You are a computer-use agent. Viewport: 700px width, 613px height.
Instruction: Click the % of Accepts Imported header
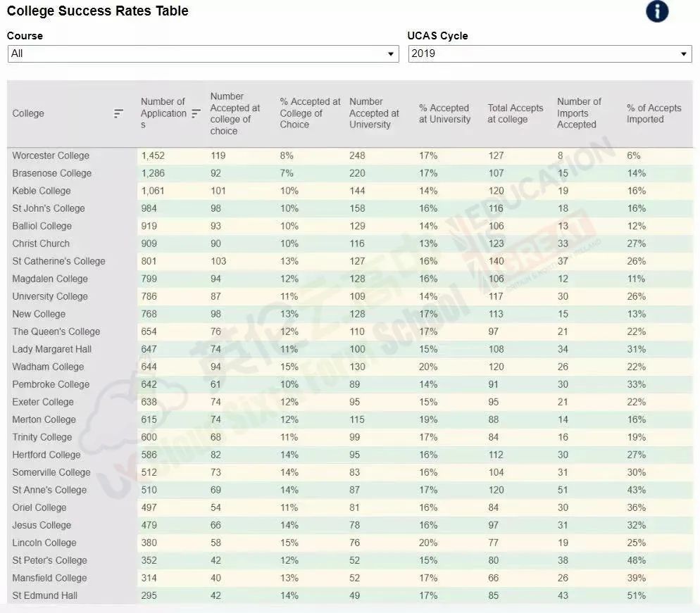pos(654,113)
